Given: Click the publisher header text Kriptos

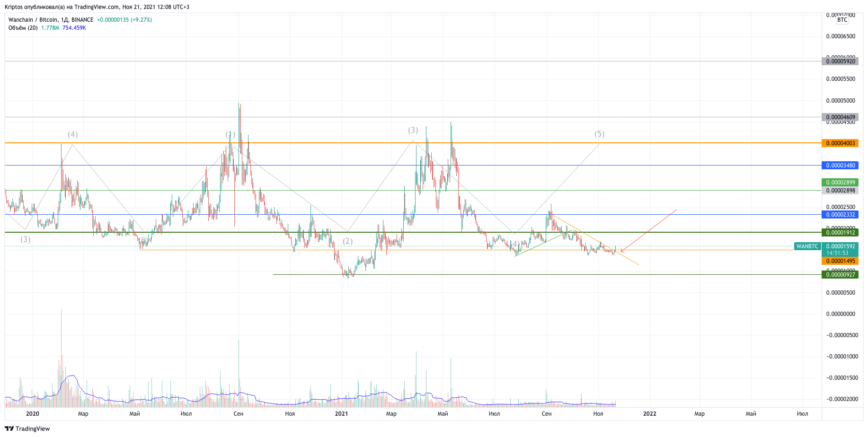Looking at the screenshot, I should tap(13, 7).
